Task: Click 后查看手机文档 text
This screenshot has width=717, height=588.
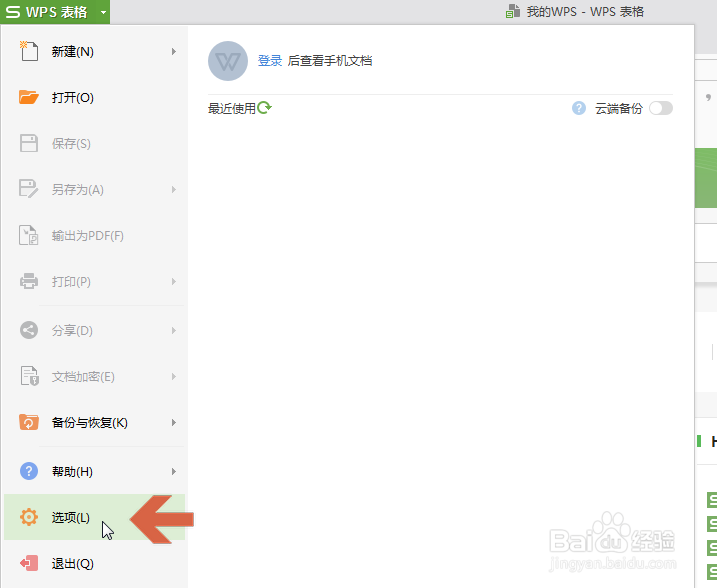Action: coord(330,61)
